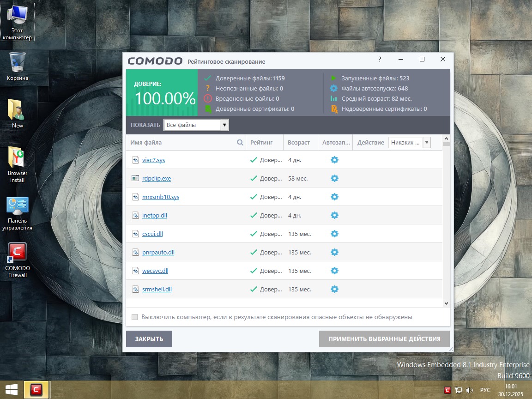This screenshot has height=399, width=532.
Task: Click the 'РУС' language indicator in taskbar
Action: 485,390
